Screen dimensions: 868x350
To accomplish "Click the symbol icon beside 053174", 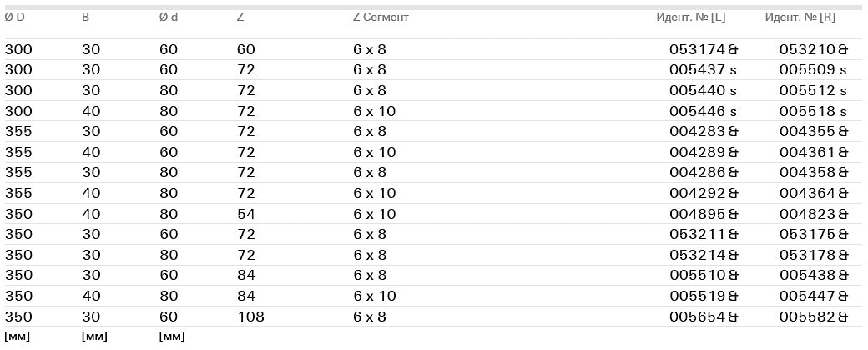I will pyautogui.click(x=734, y=50).
